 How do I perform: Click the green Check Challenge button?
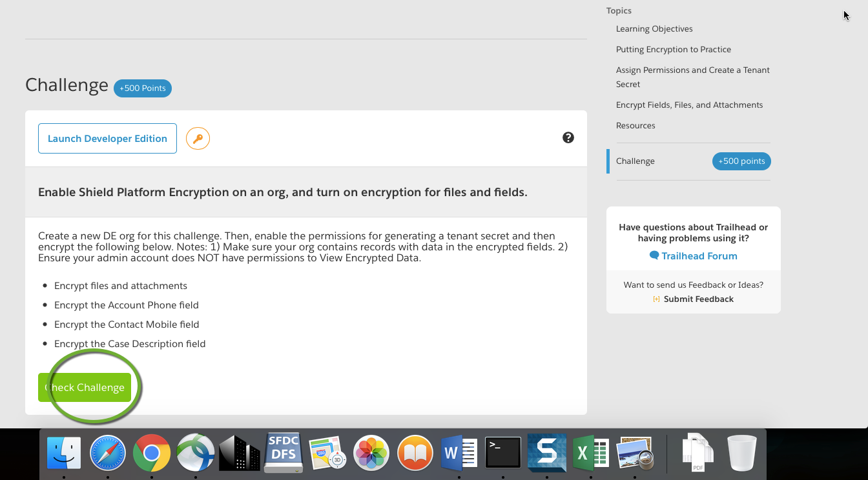85,387
